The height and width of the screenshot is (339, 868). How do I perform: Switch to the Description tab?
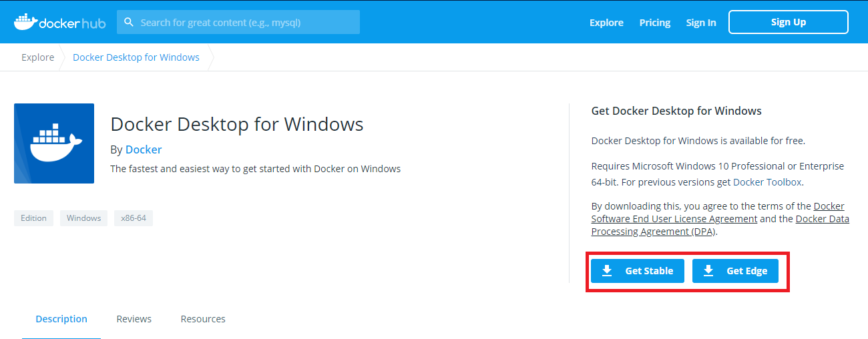(61, 319)
